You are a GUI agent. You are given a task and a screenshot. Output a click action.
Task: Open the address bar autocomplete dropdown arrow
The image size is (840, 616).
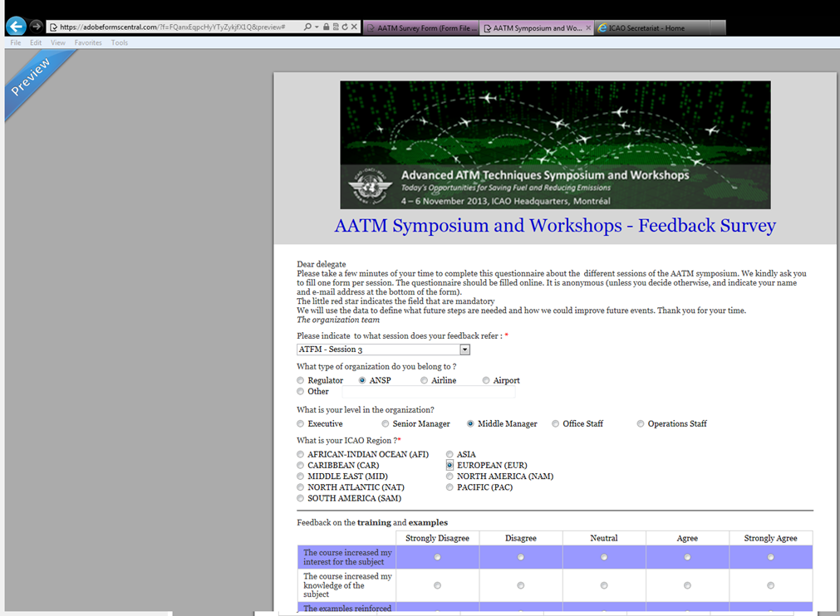point(316,27)
